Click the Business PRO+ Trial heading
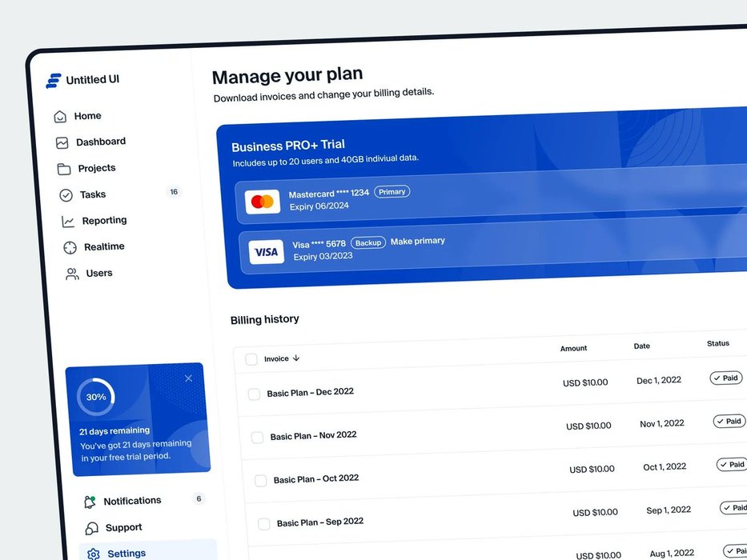 point(288,146)
